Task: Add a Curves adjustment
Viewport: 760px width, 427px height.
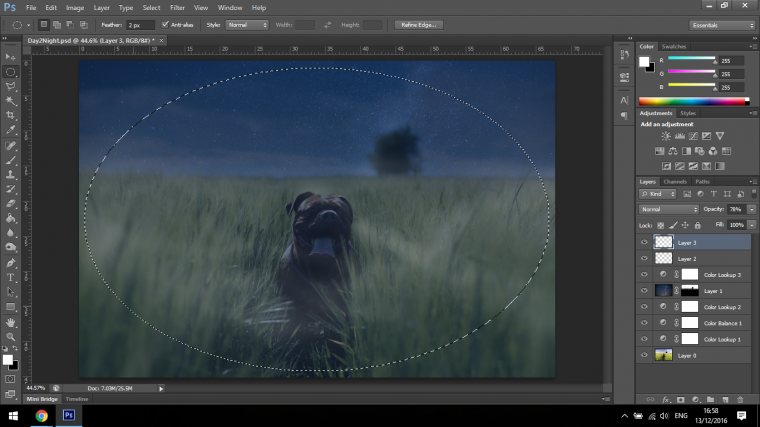Action: click(693, 136)
